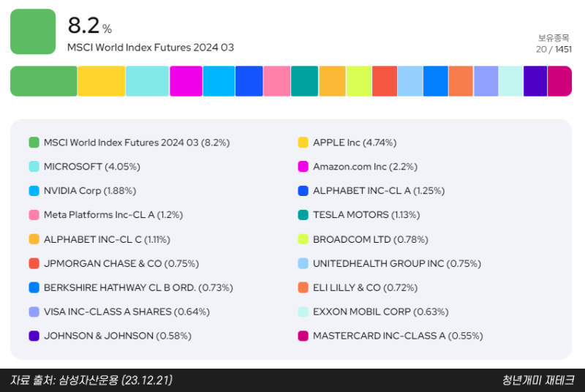Click the magenta segment in the holdings bar
The width and height of the screenshot is (585, 392).
[x=186, y=81]
